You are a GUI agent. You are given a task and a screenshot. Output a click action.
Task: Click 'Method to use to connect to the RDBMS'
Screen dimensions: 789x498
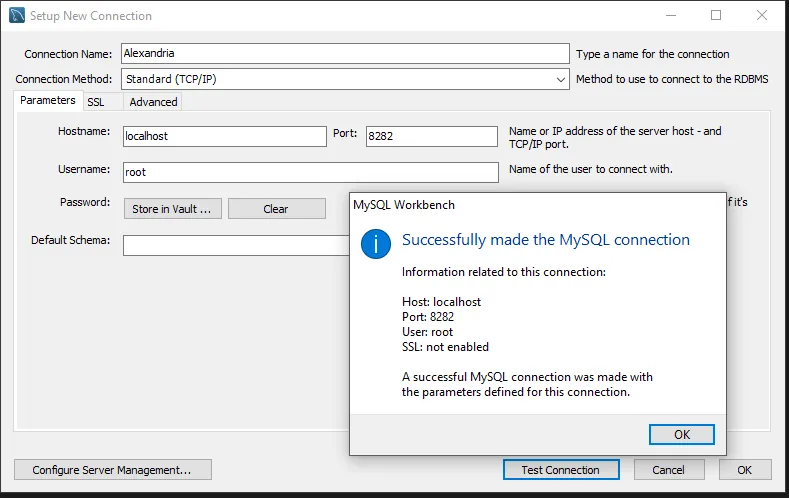pyautogui.click(x=672, y=79)
